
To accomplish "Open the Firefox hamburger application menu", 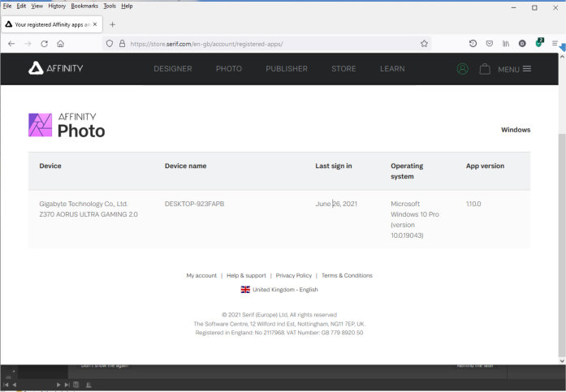I will [x=555, y=44].
